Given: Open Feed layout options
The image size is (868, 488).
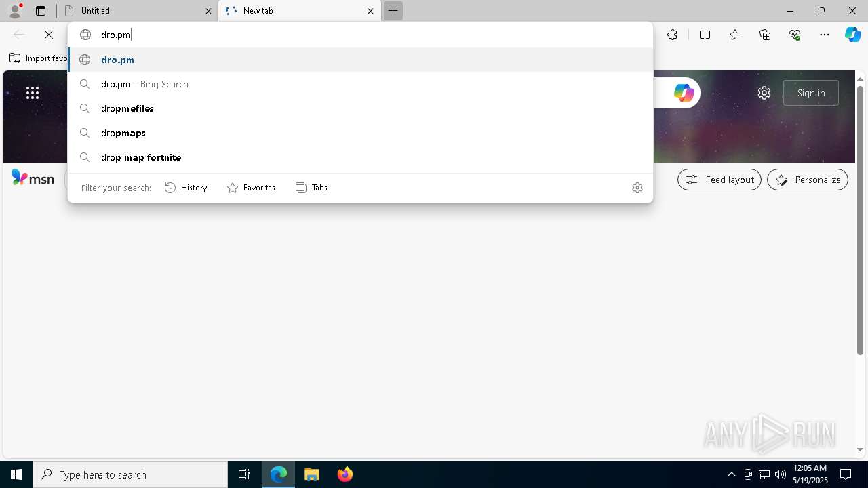Looking at the screenshot, I should 719,180.
